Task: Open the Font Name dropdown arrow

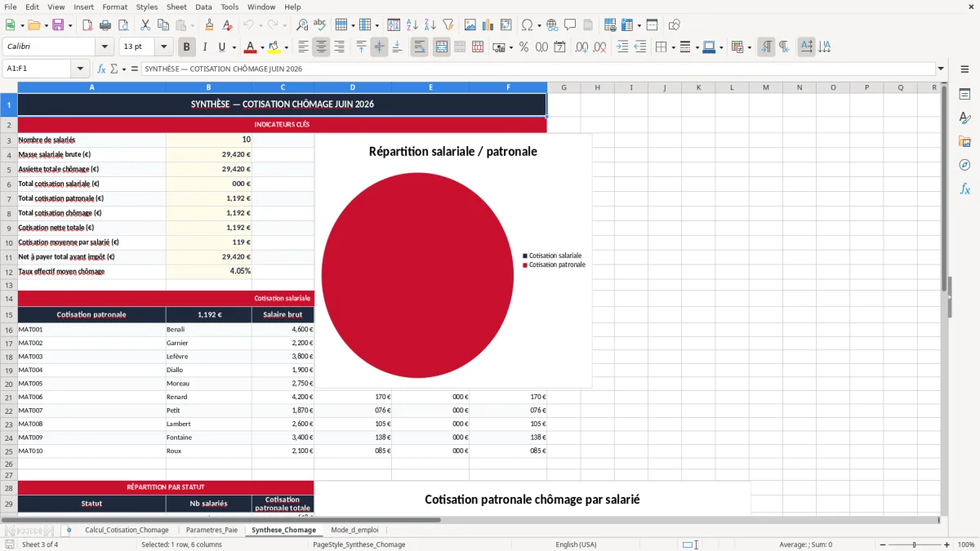Action: [x=104, y=47]
